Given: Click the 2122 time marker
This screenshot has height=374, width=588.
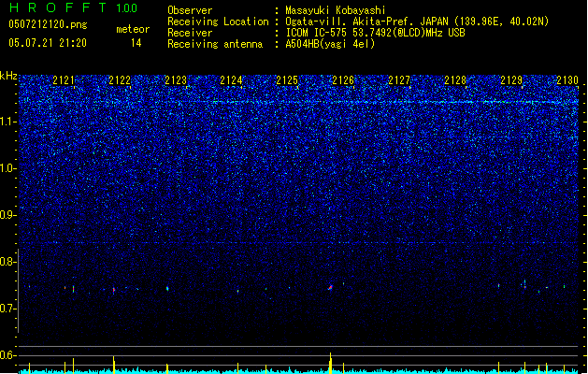Looking at the screenshot, I should tap(120, 80).
